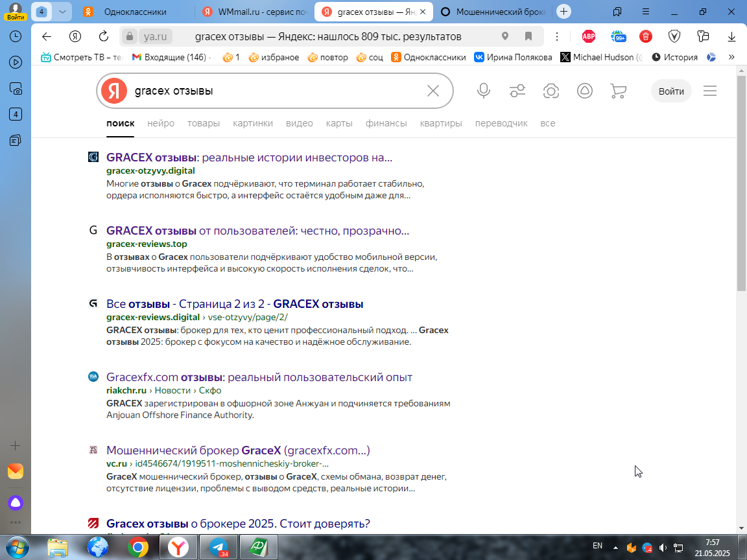
Task: Open Gracexfx.com отзывы result
Action: click(259, 377)
